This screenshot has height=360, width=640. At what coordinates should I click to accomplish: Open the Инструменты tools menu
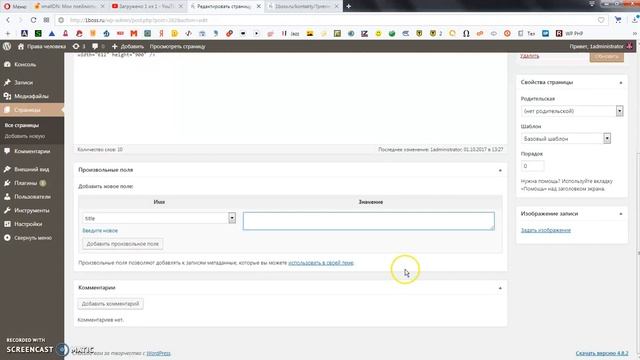tap(32, 211)
